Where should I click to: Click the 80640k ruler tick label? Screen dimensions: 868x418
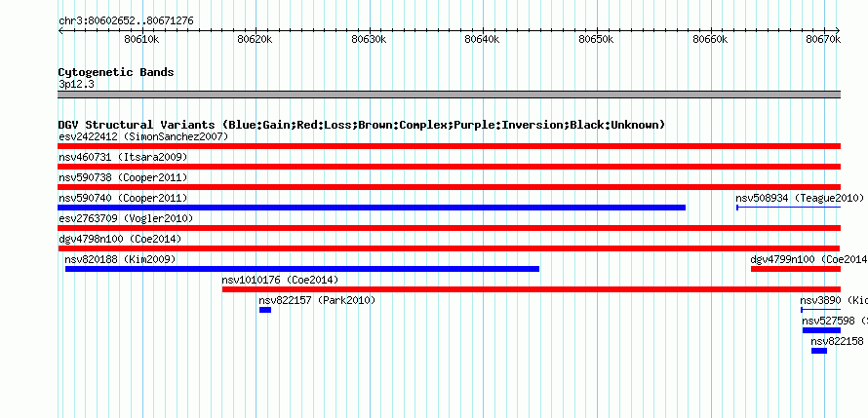tap(482, 39)
